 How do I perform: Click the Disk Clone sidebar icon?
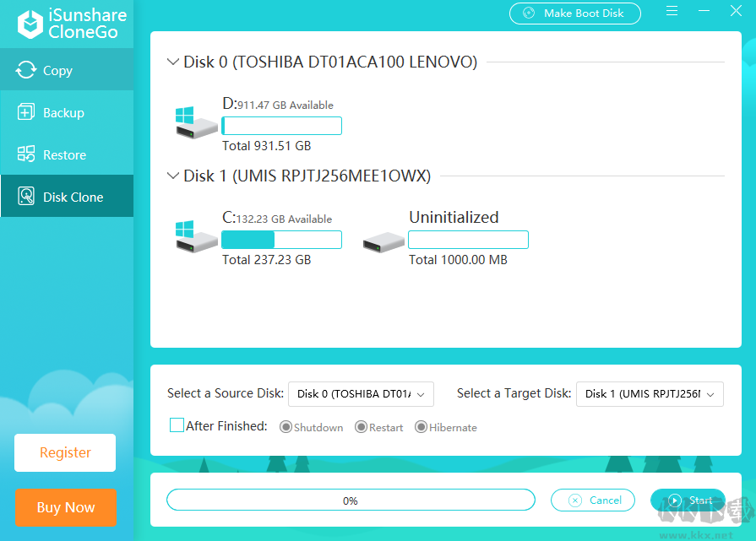[25, 197]
